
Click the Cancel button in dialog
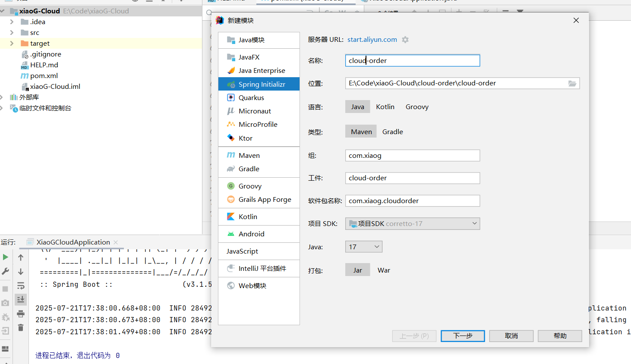(511, 336)
